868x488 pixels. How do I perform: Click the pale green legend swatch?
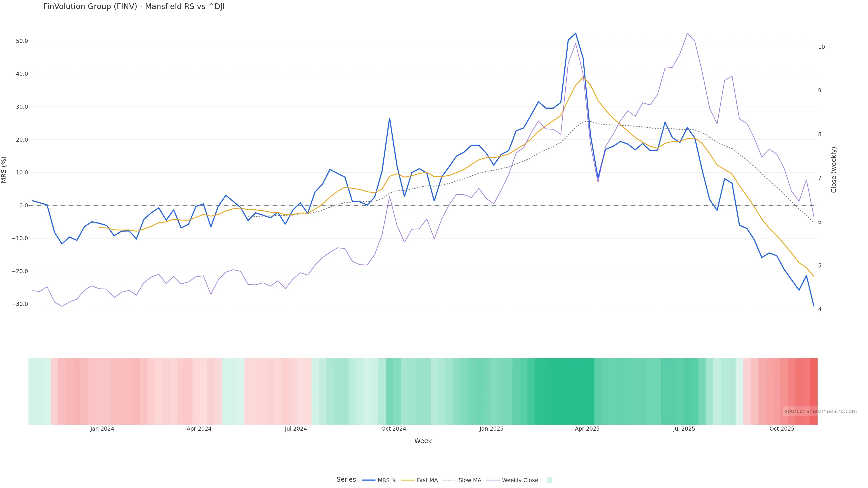(x=549, y=480)
